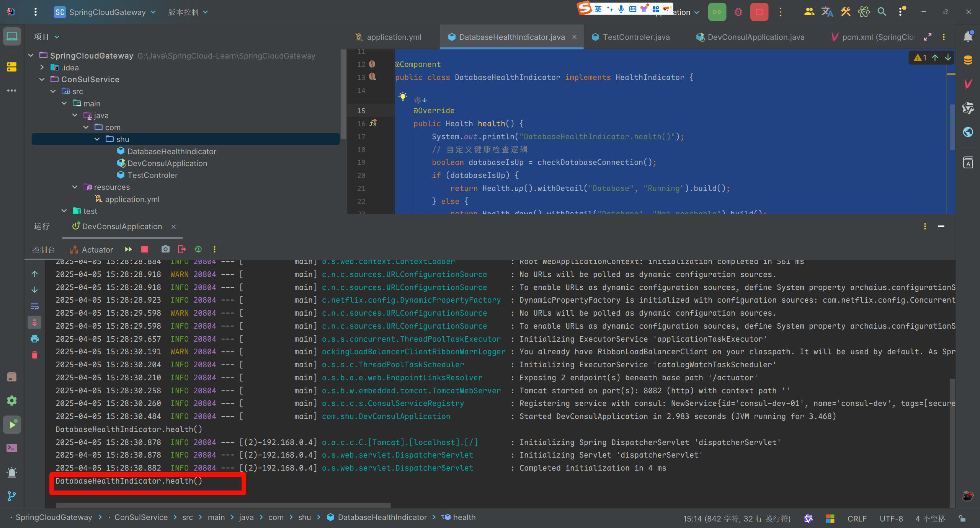Open the Database tool window icon
The width and height of the screenshot is (980, 528).
tap(968, 60)
